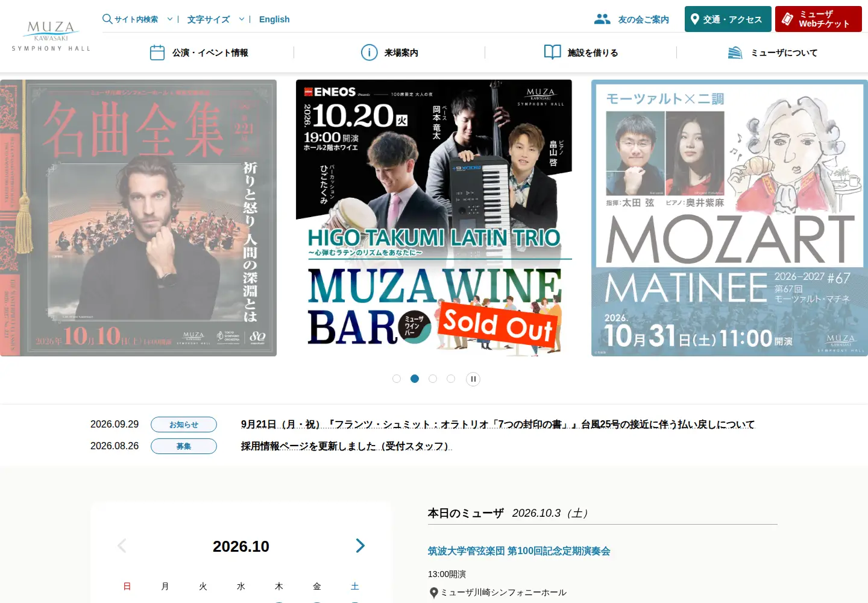This screenshot has width=868, height=603.
Task: Open 筑波大学管弦楽団 第100回記念定期演奏会 link
Action: [x=519, y=551]
